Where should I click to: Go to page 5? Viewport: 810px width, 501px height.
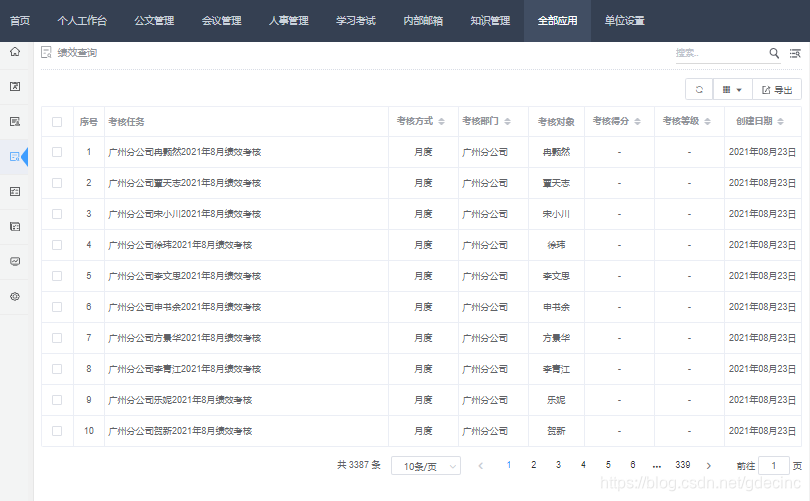coord(608,465)
